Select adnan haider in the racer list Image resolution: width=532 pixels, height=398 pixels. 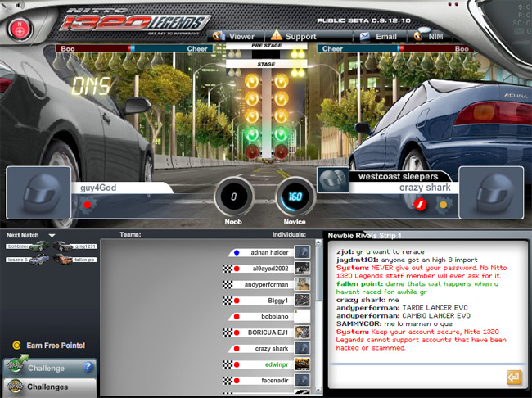(x=270, y=252)
